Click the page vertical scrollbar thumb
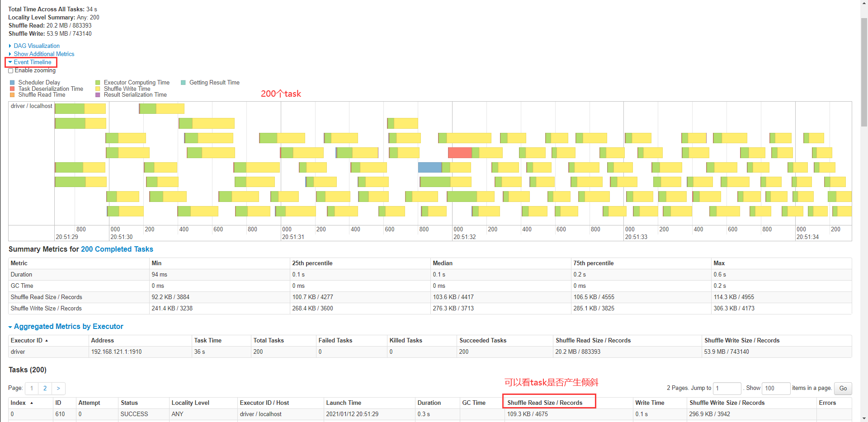Viewport: 868px width, 422px height. 864,72
